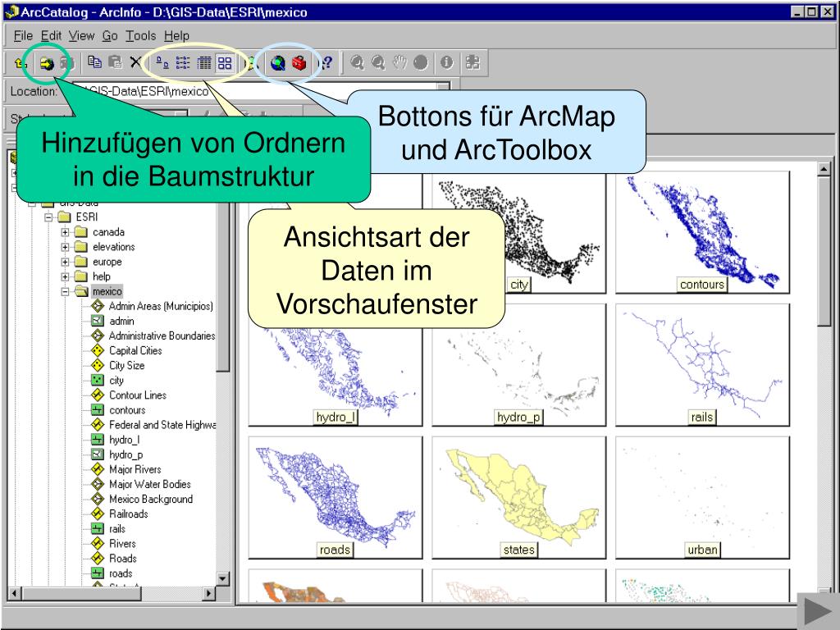This screenshot has height=630, width=840.
Task: Click the Connect to Folder icon
Action: tap(47, 64)
